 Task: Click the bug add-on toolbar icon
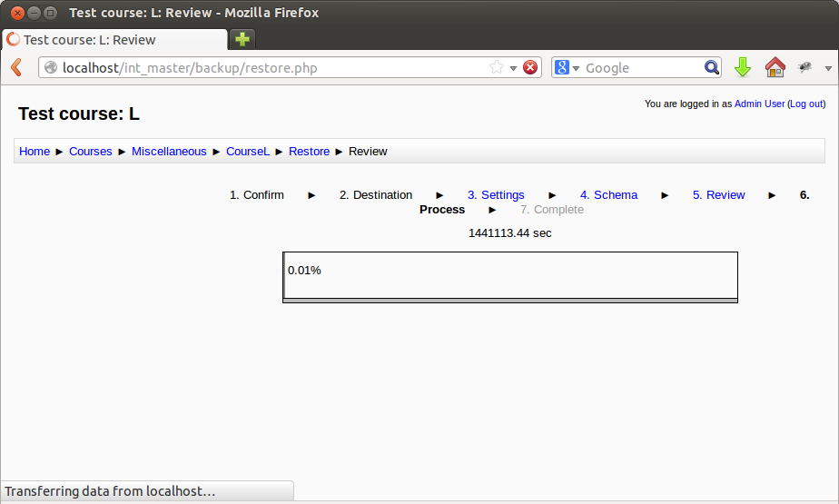tap(804, 67)
